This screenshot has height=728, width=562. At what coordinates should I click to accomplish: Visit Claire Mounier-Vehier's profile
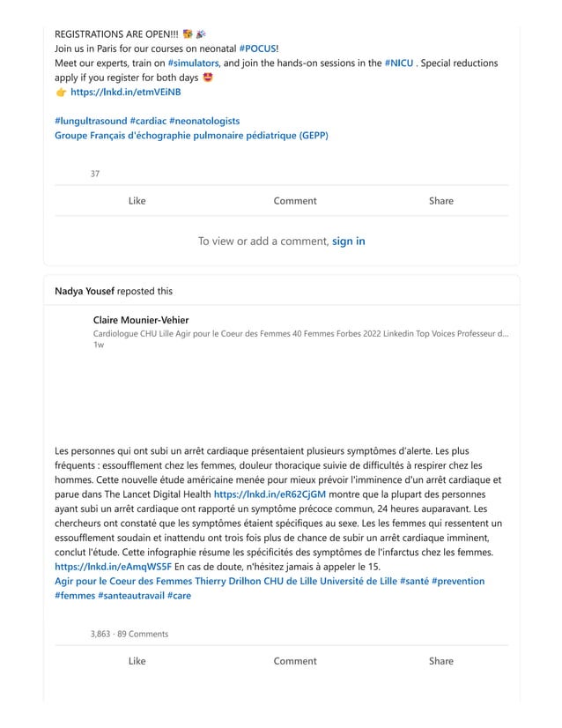(x=141, y=320)
